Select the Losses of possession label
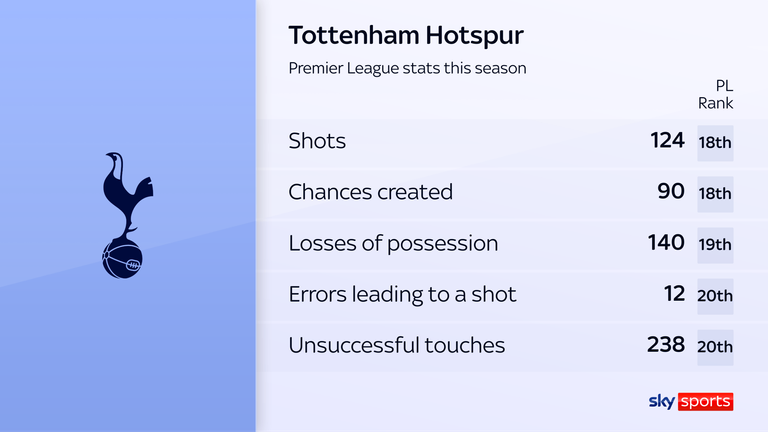Viewport: 768px width, 432px height. pos(393,243)
